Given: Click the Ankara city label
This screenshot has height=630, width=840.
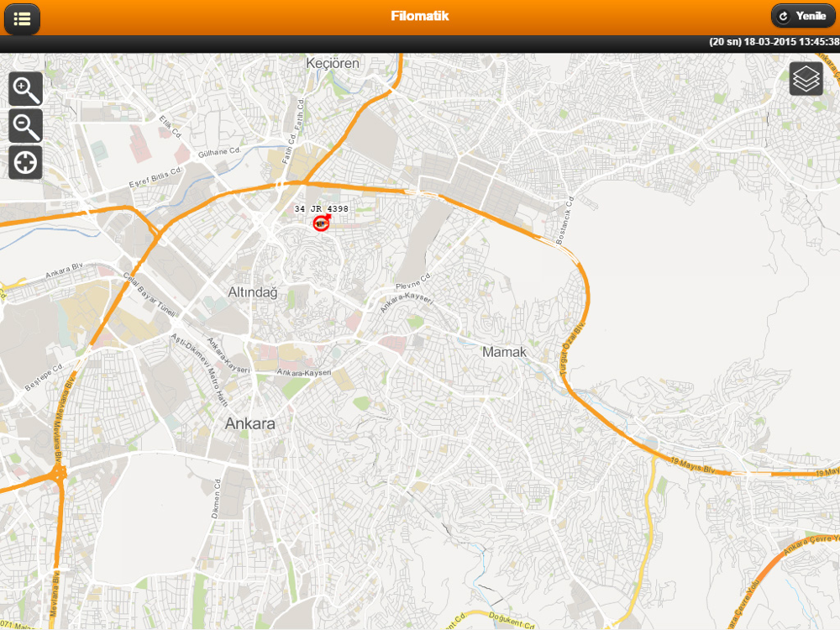Looking at the screenshot, I should pyautogui.click(x=249, y=423).
